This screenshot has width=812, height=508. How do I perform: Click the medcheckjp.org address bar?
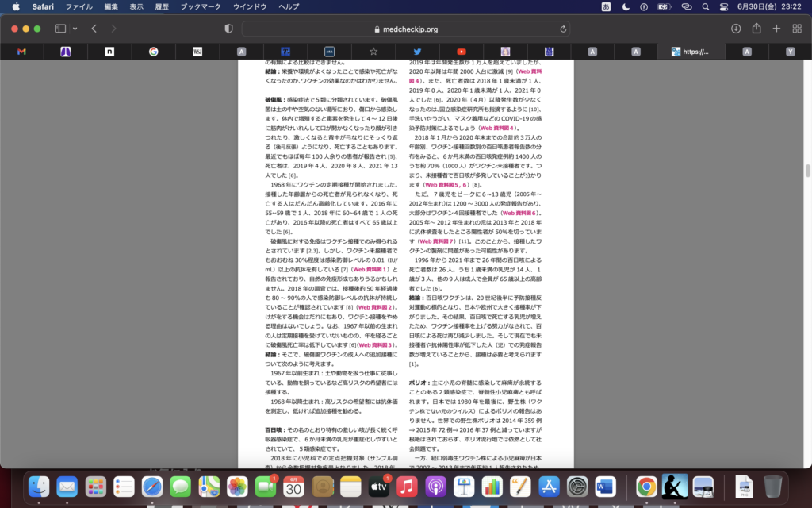(x=404, y=29)
